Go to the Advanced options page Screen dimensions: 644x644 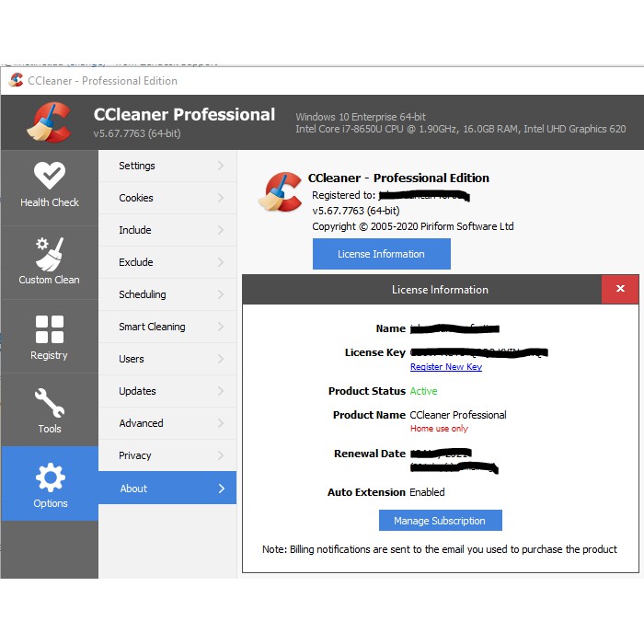141,423
